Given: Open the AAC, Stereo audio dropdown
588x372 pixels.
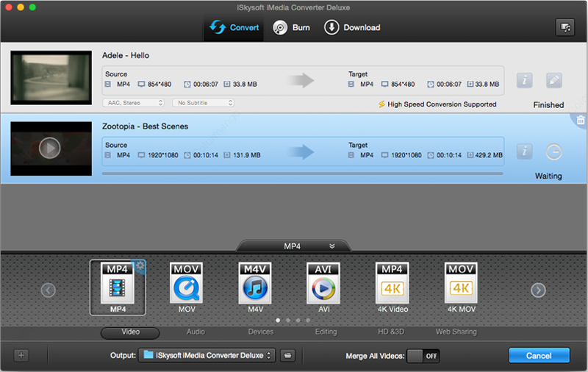Looking at the screenshot, I should coord(134,103).
